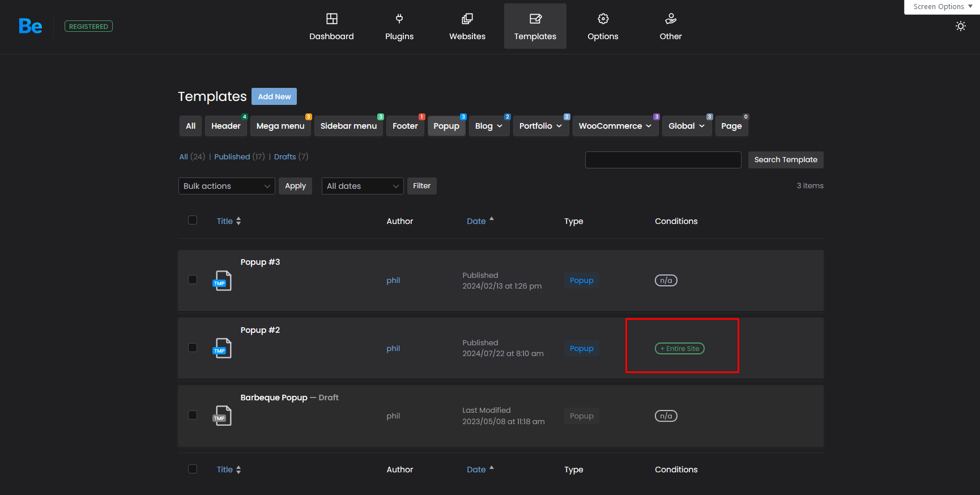Click the Popup type tag on Barbeque Popup
The width and height of the screenshot is (980, 495).
(x=582, y=416)
